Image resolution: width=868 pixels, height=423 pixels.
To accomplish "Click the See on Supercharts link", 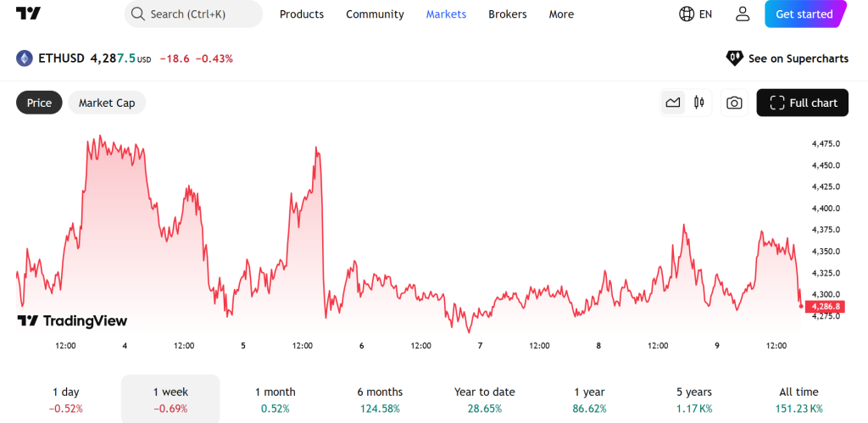I will pos(787,58).
